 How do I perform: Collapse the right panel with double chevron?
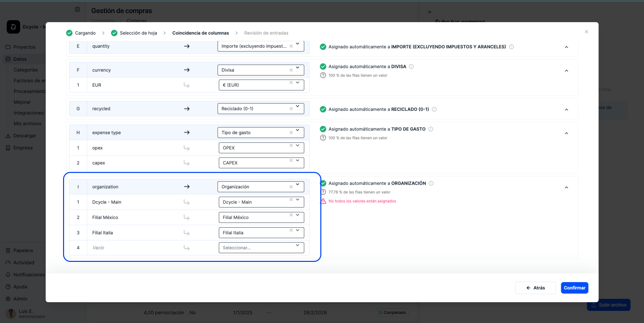[x=430, y=12]
